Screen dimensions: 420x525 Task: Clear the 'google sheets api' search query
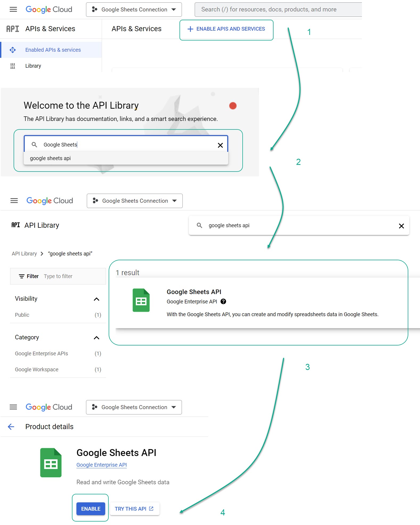click(x=401, y=226)
